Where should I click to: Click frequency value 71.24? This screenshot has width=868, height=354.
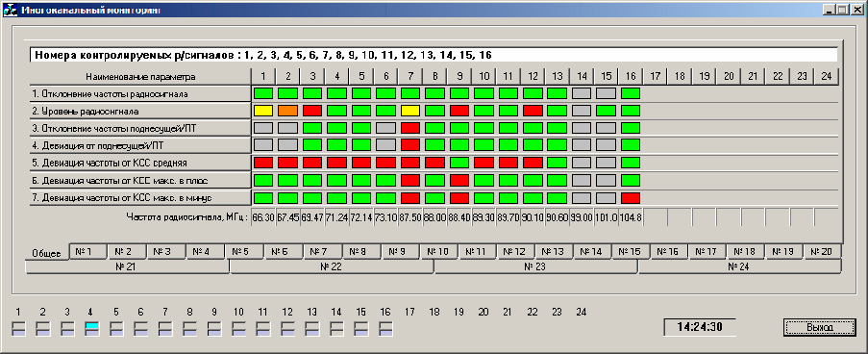pyautogui.click(x=336, y=217)
